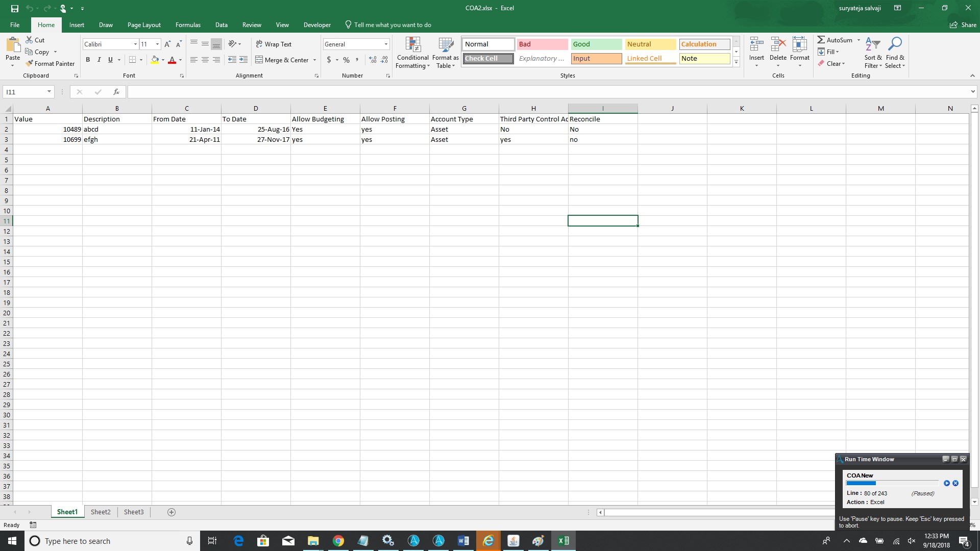The height and width of the screenshot is (551, 980).
Task: Open the font name Calibri dropdown
Action: pyautogui.click(x=135, y=44)
